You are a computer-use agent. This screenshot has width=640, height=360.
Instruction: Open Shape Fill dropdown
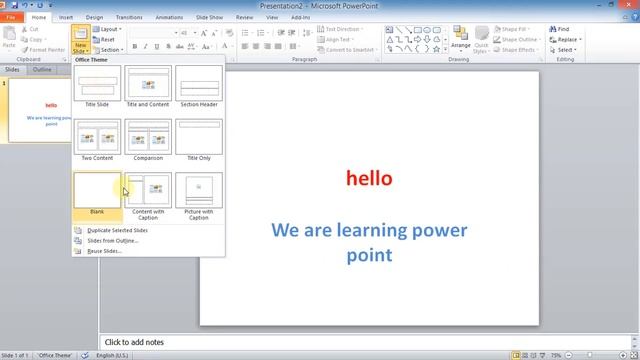point(511,29)
